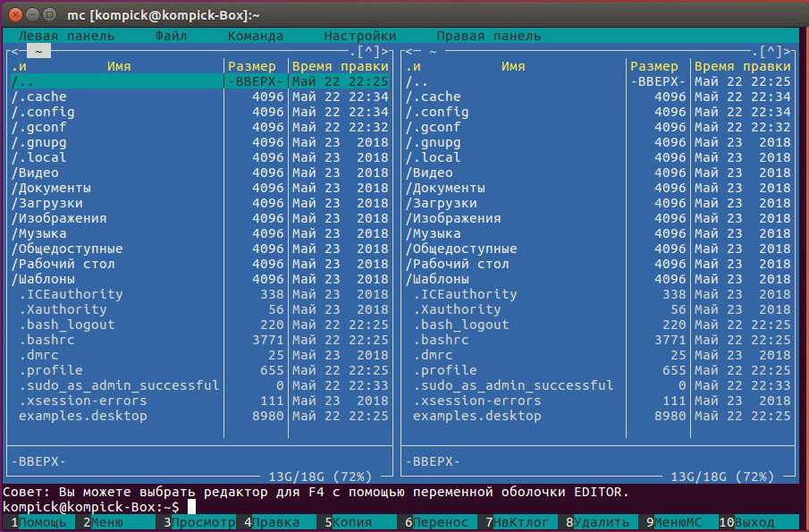The image size is (809, 532).
Task: Toggle sort order indicator in left panel header
Action: (x=19, y=66)
